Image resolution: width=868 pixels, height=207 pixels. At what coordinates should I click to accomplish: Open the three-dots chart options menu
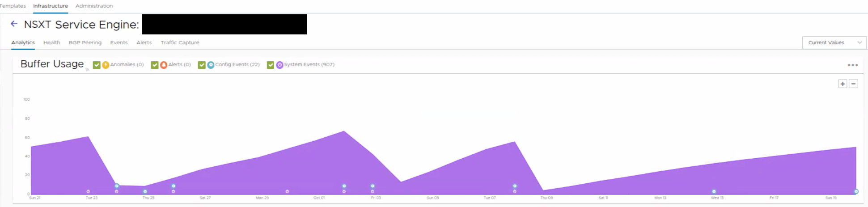point(853,65)
